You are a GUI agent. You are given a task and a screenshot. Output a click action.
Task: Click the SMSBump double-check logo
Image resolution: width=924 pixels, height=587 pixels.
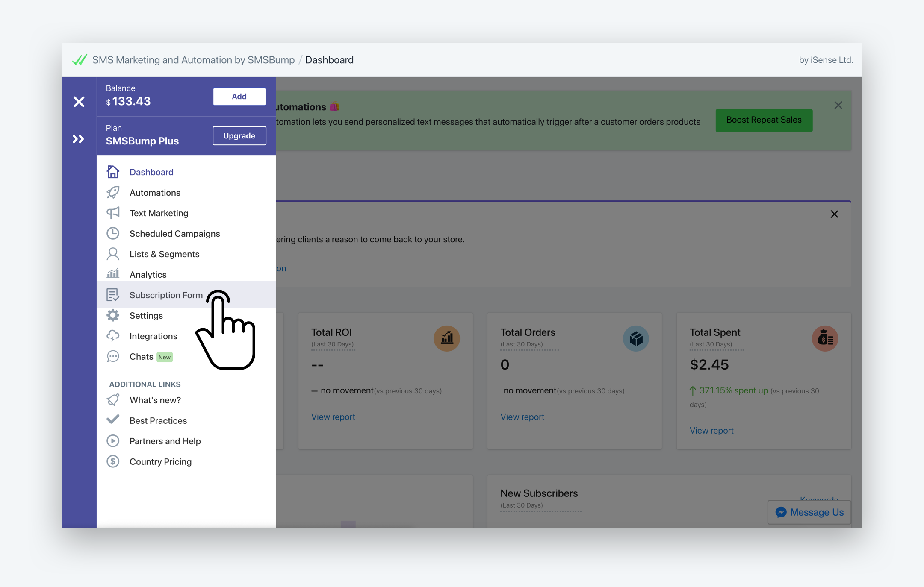point(80,60)
